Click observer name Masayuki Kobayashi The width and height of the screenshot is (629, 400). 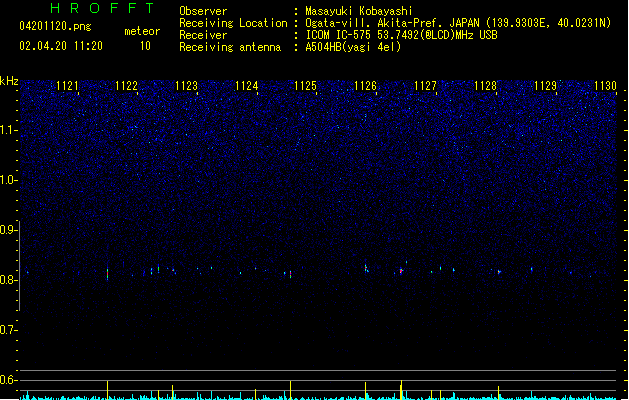tap(359, 11)
